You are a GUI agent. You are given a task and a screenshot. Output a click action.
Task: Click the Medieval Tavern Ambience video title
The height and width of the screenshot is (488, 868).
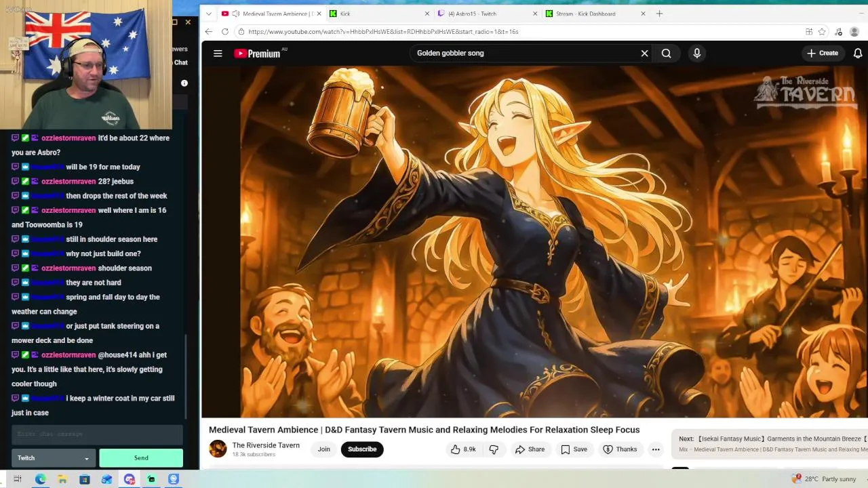point(424,430)
